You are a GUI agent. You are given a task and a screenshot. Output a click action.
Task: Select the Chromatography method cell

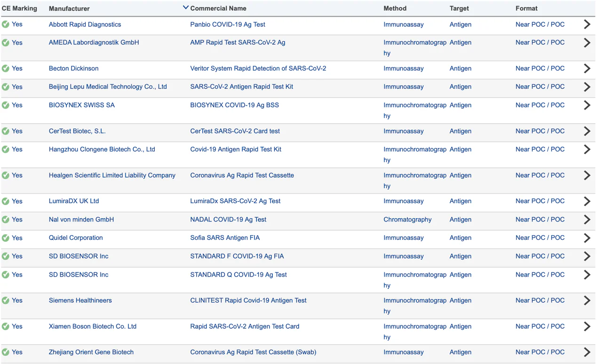(407, 219)
